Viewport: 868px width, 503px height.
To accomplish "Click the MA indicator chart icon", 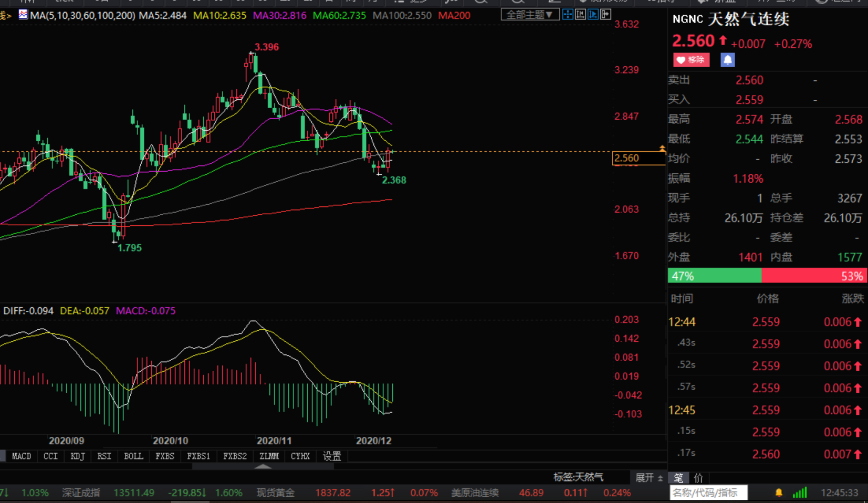I will click(x=23, y=15).
